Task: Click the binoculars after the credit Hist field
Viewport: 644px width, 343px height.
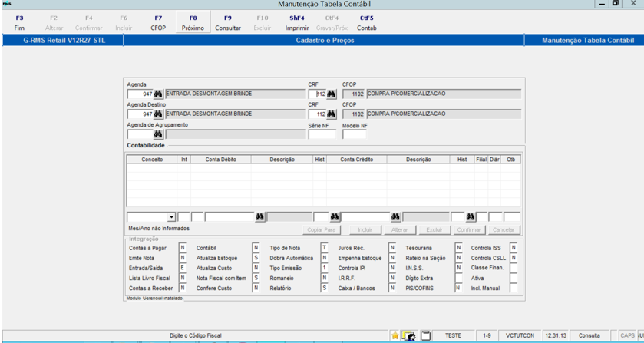Action: point(471,217)
